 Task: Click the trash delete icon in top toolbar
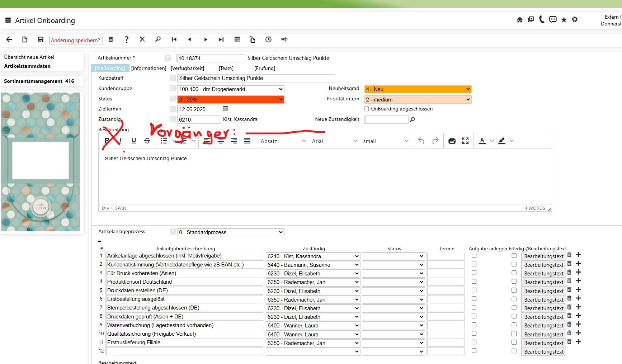click(x=111, y=39)
